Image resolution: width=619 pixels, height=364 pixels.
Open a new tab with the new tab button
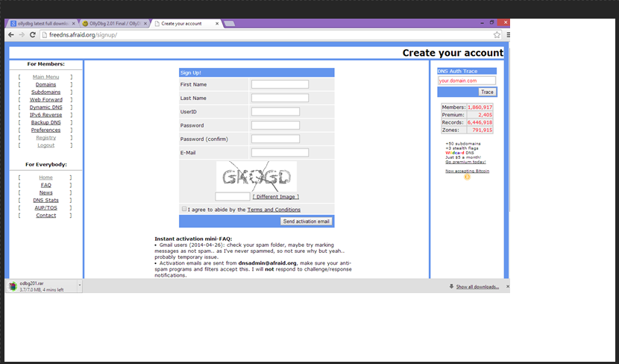pos(230,24)
